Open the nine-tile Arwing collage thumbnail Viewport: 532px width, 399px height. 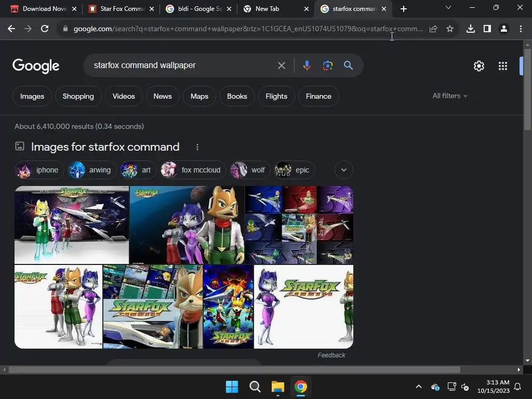(x=299, y=225)
